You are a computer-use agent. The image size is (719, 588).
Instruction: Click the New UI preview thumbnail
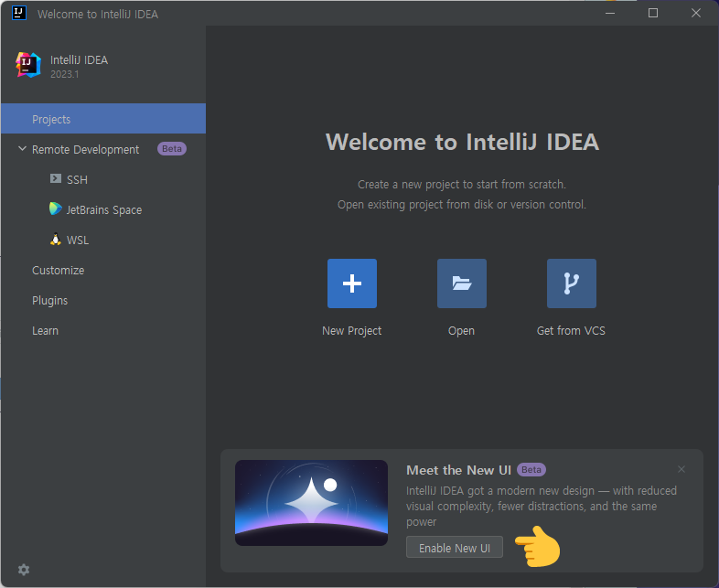311,503
